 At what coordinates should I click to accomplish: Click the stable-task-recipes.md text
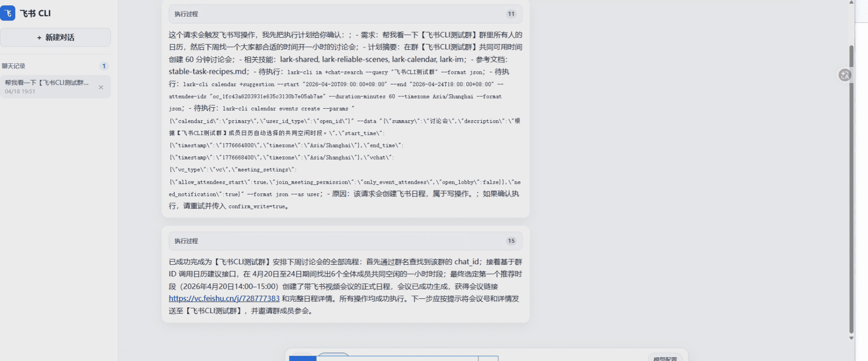tap(208, 71)
